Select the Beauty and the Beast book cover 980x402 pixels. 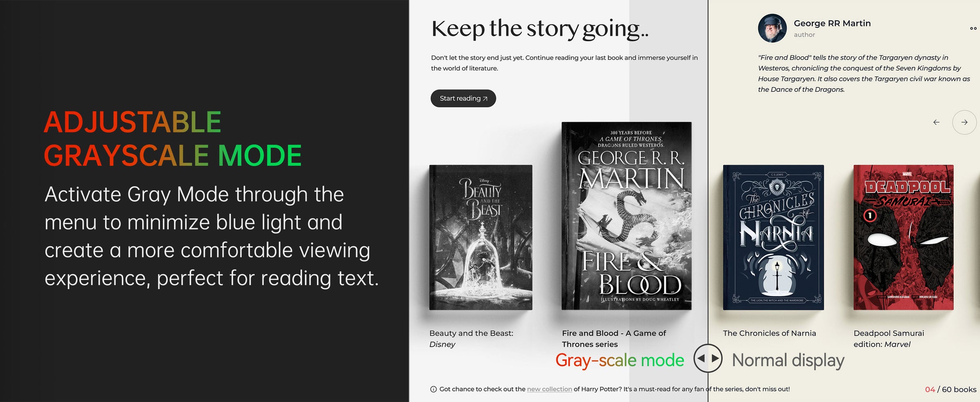[x=481, y=237]
